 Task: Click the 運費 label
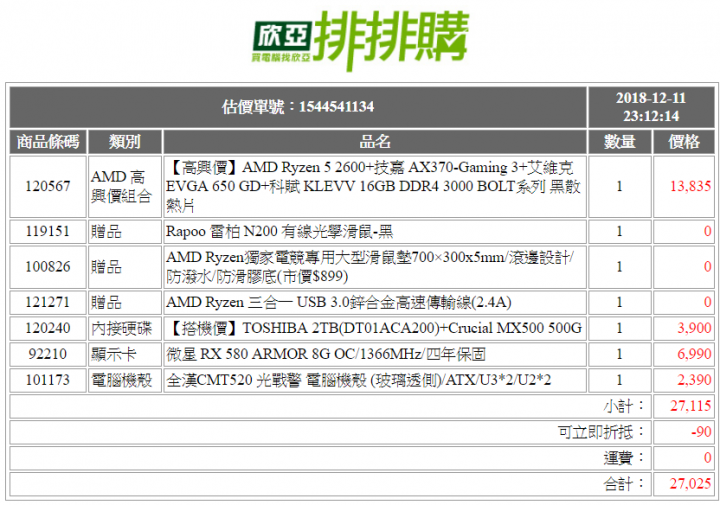coord(624,458)
